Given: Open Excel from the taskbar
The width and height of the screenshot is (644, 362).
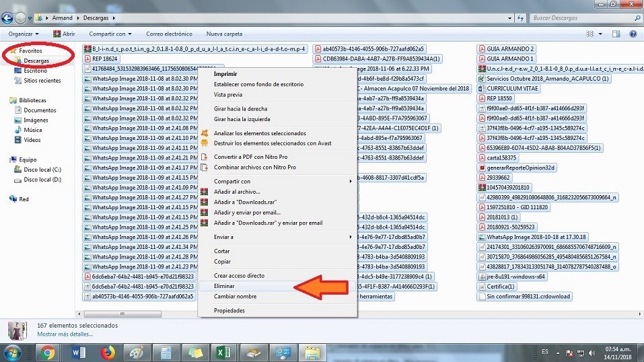Looking at the screenshot, I should (x=224, y=352).
